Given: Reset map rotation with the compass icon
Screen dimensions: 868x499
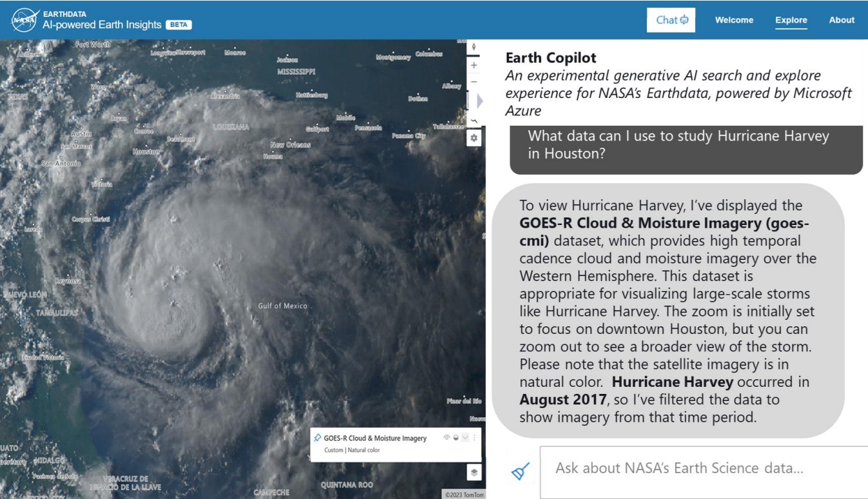Looking at the screenshot, I should tap(474, 47).
